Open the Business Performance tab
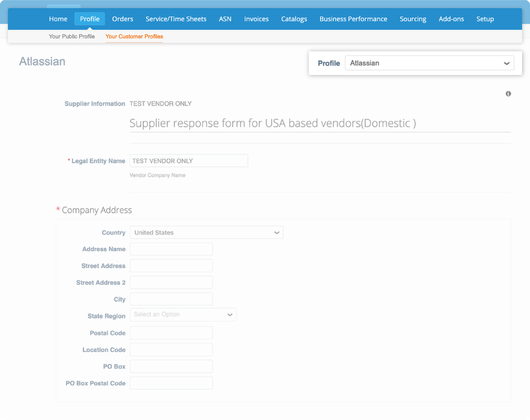530x420 pixels. coord(353,19)
